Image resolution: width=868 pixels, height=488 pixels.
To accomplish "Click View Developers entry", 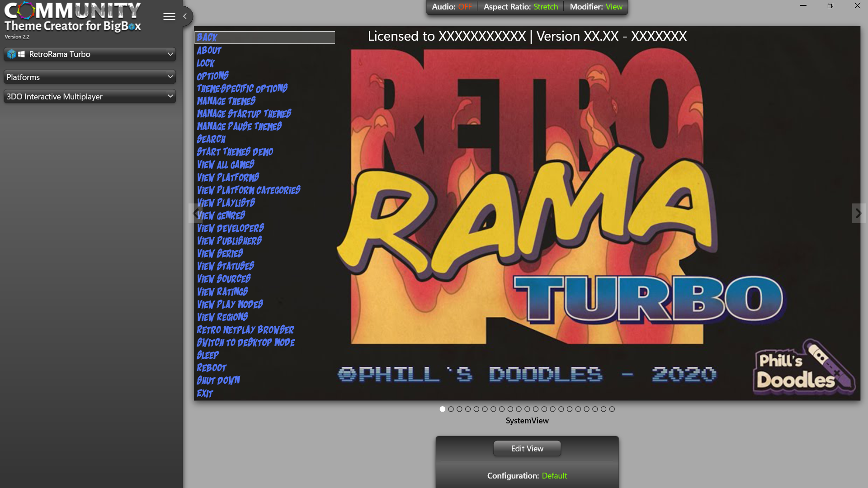I will click(231, 228).
